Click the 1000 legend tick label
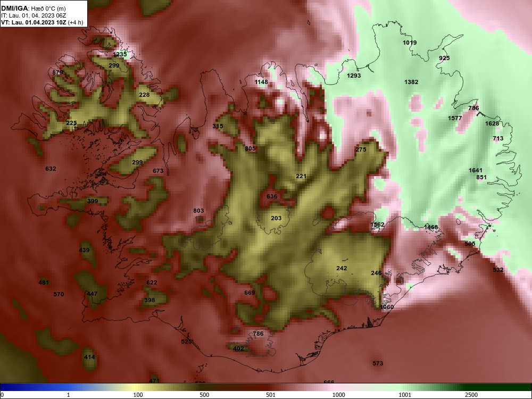This screenshot has width=532, height=399. pyautogui.click(x=338, y=395)
